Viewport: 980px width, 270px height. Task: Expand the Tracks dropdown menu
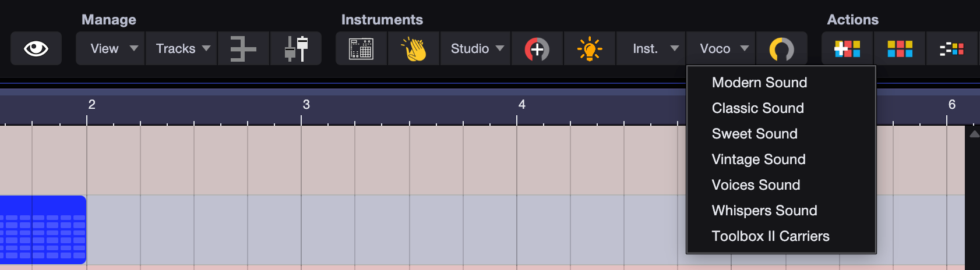click(181, 49)
